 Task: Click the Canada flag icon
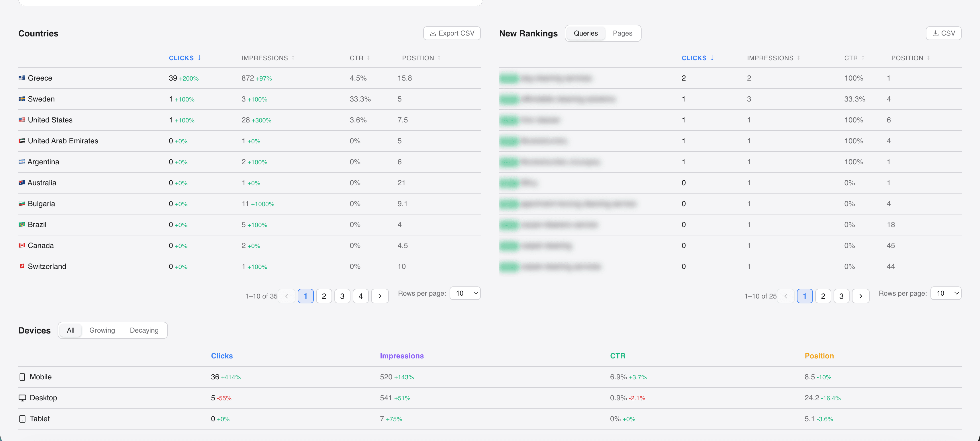click(22, 246)
